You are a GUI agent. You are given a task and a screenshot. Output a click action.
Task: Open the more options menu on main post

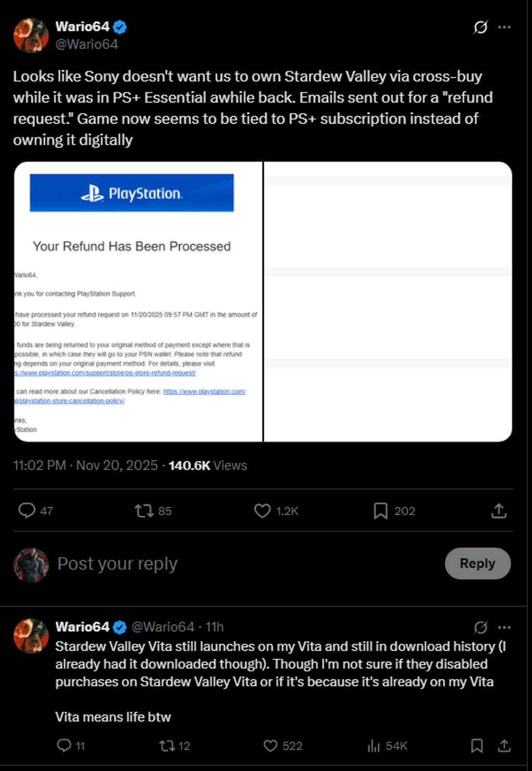504,27
